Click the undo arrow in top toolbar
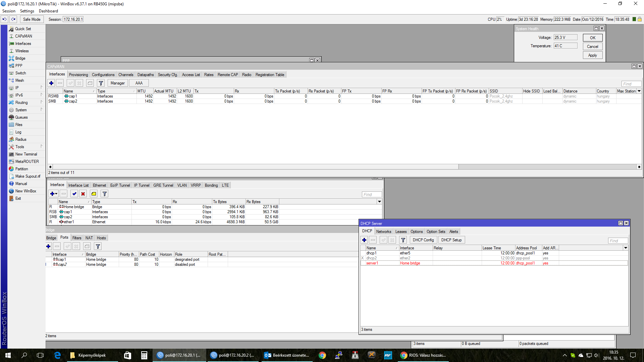The width and height of the screenshot is (644, 362). (5, 19)
